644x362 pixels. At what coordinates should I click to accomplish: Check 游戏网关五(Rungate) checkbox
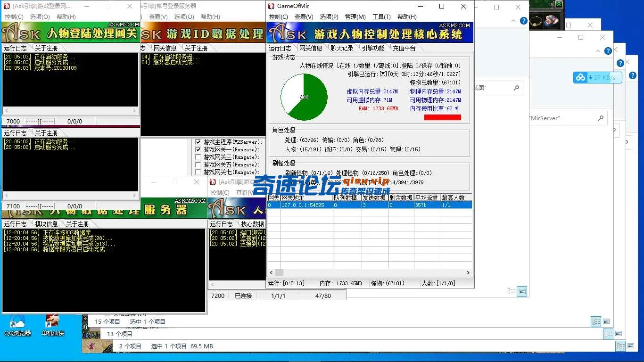[x=198, y=165]
